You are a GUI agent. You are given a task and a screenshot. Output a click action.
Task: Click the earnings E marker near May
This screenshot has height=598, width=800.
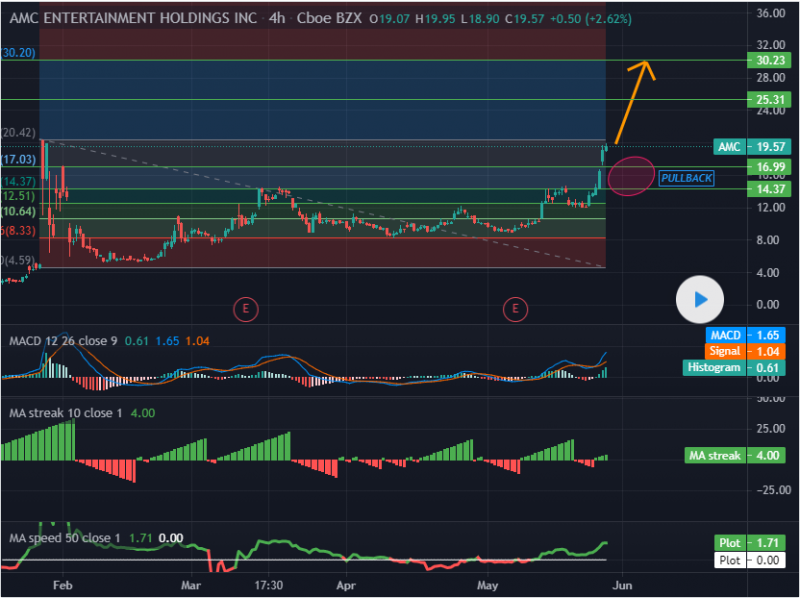tap(516, 309)
